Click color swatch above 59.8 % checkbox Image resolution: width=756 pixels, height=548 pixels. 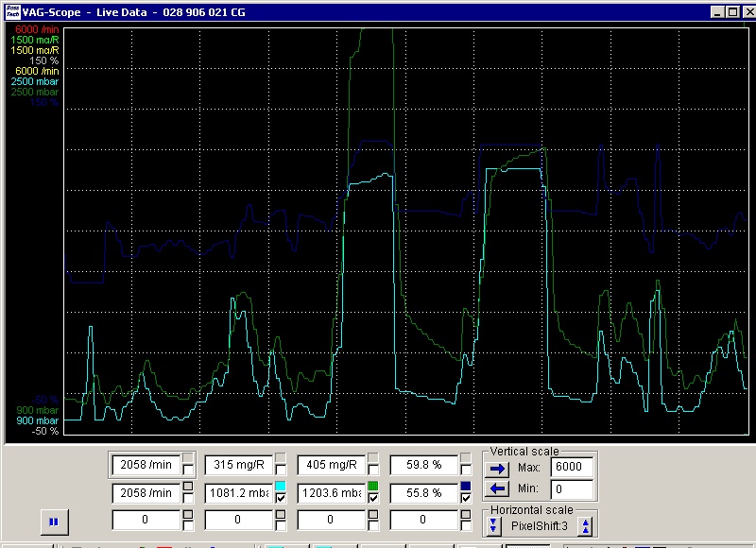466,457
